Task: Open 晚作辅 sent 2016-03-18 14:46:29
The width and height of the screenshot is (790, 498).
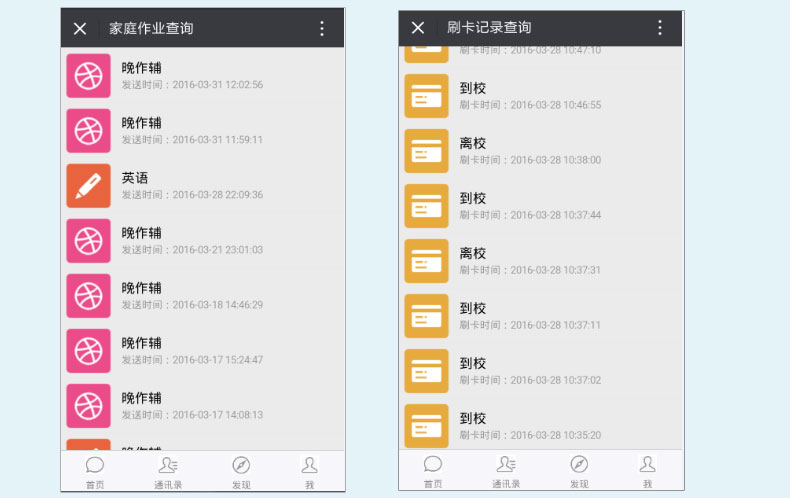Action: [x=203, y=296]
